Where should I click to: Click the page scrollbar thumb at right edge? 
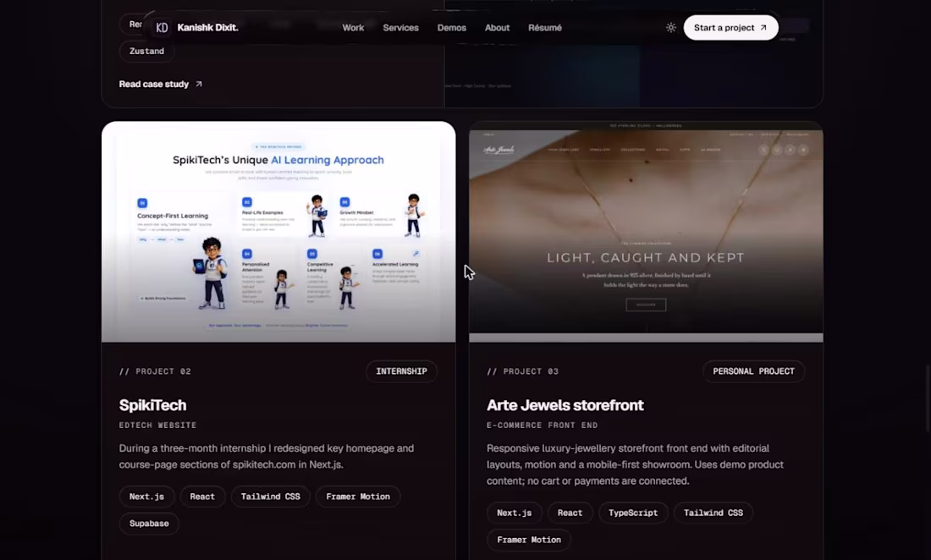pyautogui.click(x=928, y=398)
